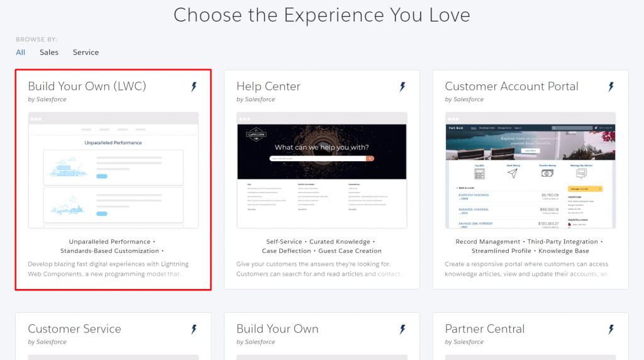
Task: Click 'Record Management' feature text
Action: [x=488, y=242]
